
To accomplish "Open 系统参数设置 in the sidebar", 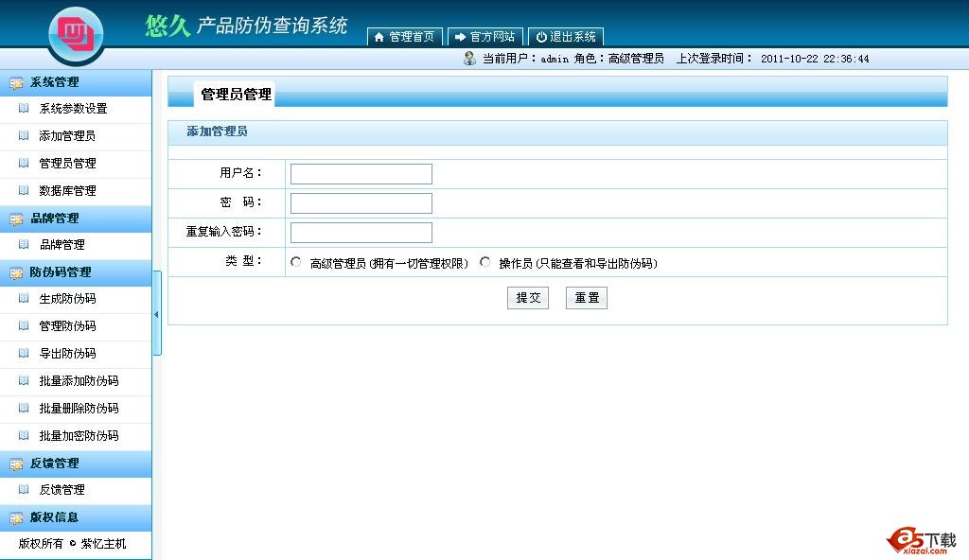I will click(73, 109).
